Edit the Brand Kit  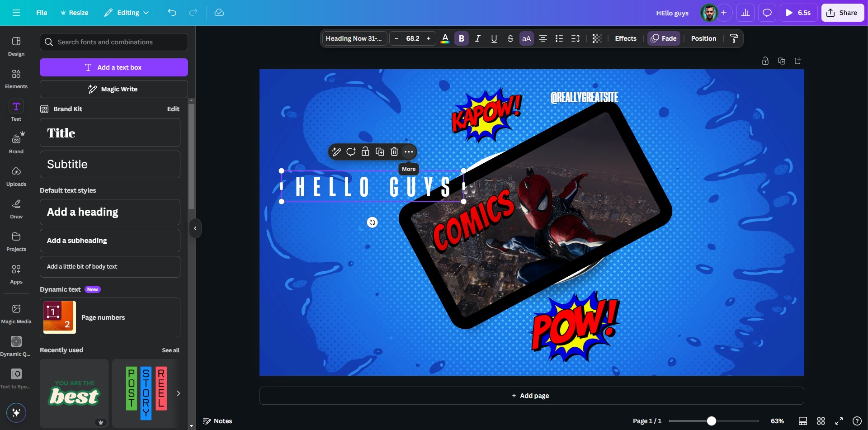pos(173,109)
